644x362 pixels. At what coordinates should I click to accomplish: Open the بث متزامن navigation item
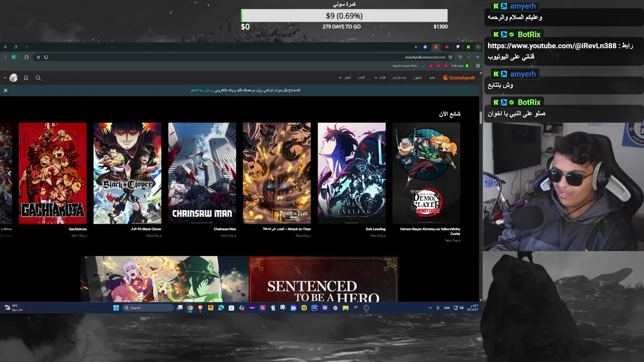pyautogui.click(x=399, y=78)
